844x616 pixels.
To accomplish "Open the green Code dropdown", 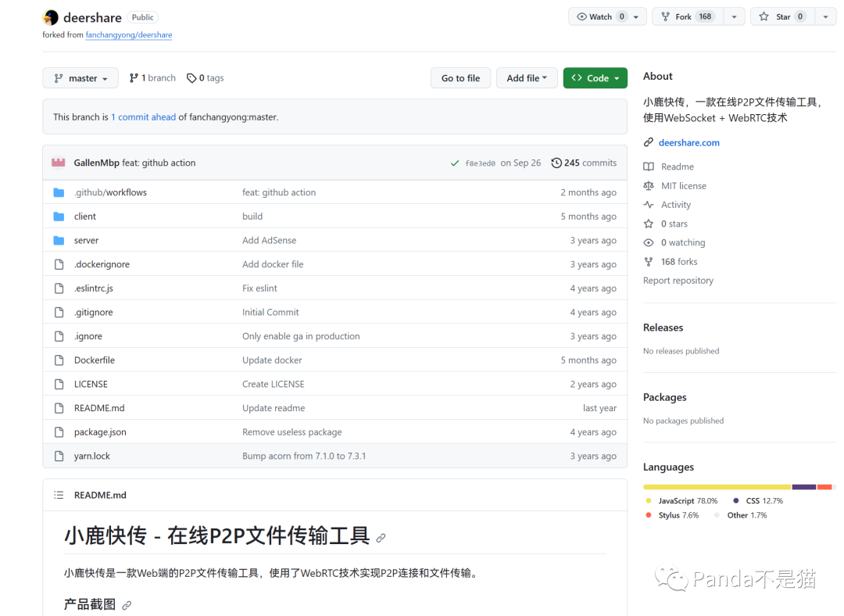I will point(595,78).
